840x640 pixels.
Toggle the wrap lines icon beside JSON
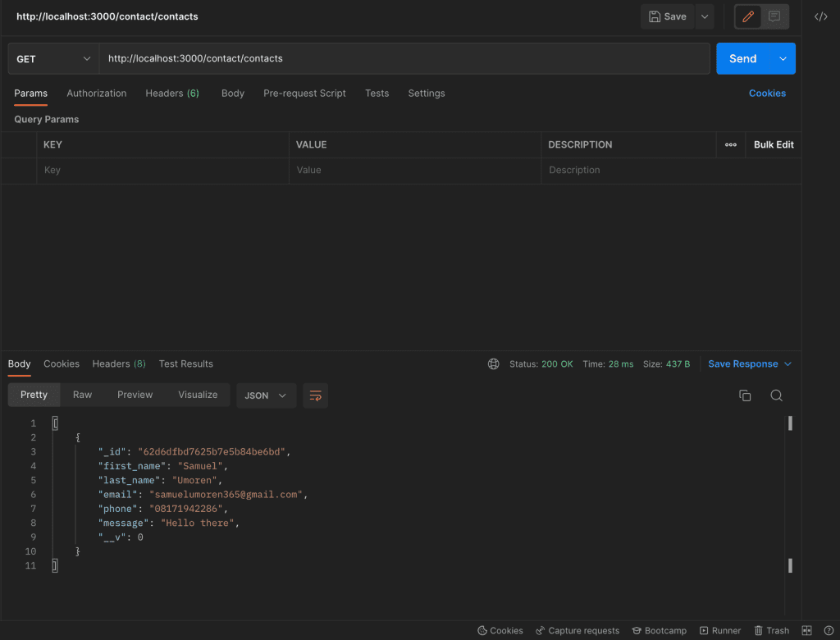315,395
